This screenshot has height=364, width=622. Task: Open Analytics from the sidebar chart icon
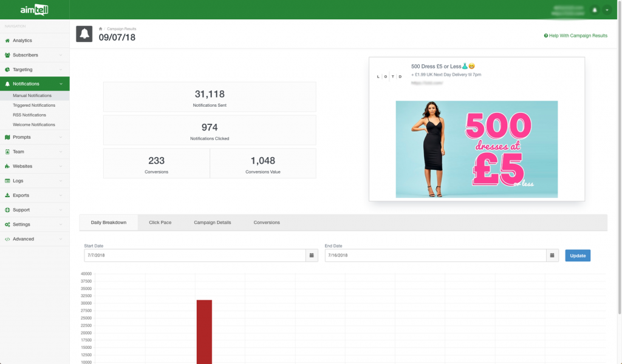point(9,41)
